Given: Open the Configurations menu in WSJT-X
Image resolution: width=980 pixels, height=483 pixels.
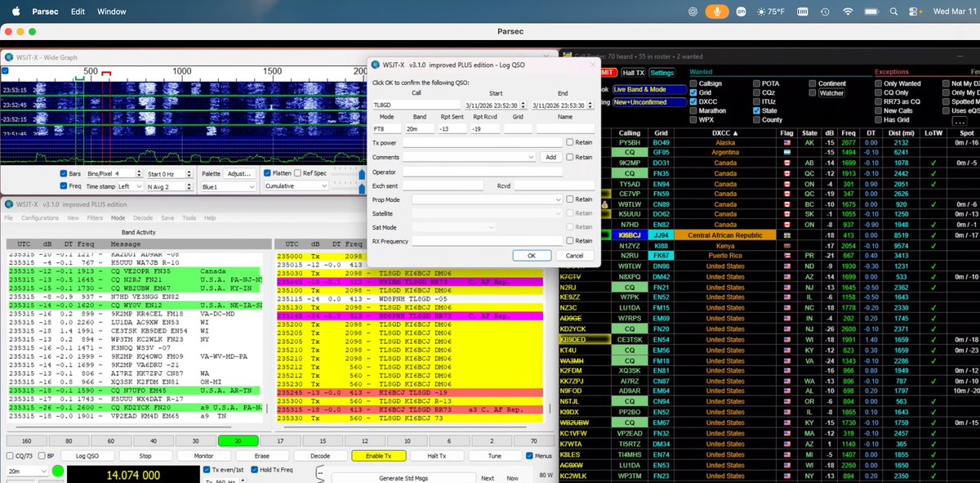Looking at the screenshot, I should coord(40,218).
